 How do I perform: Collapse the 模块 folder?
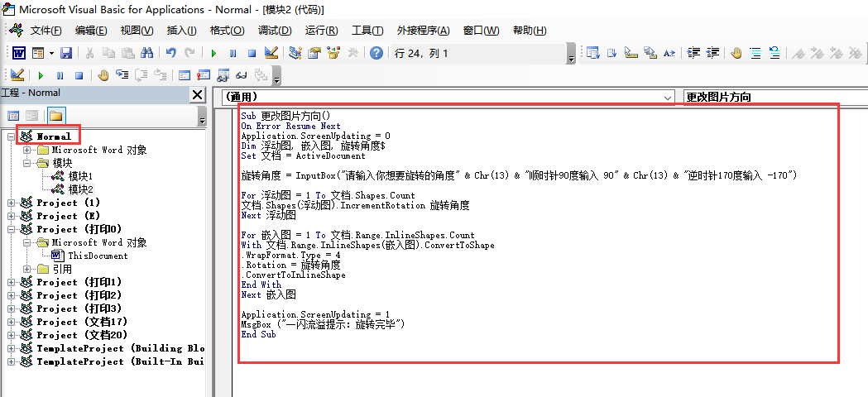[26, 163]
